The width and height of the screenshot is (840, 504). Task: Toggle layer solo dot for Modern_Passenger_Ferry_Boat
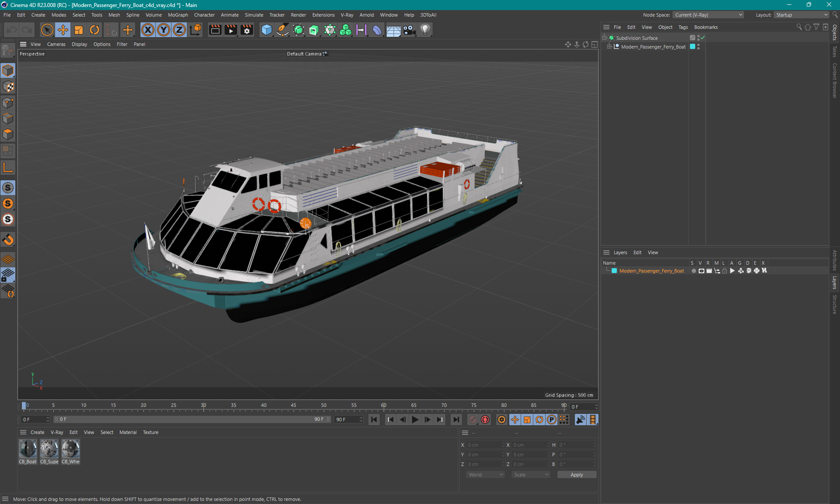point(693,271)
